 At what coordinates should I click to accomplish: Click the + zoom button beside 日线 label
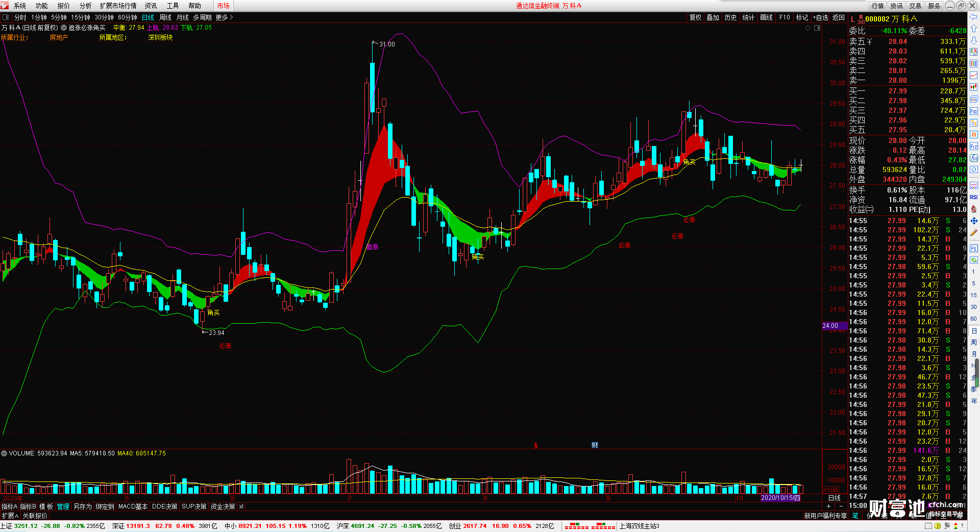[828, 506]
